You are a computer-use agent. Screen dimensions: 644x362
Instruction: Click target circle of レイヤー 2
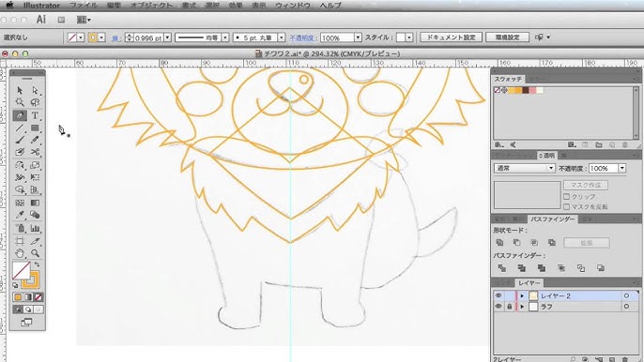coord(626,296)
